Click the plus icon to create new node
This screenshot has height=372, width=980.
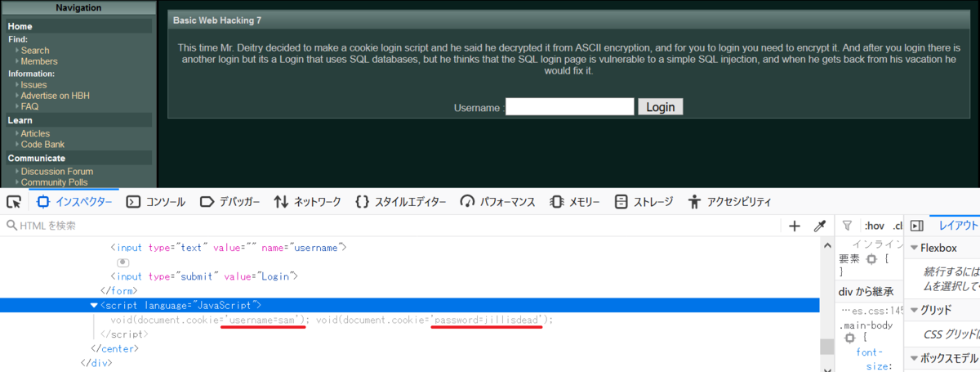(795, 226)
